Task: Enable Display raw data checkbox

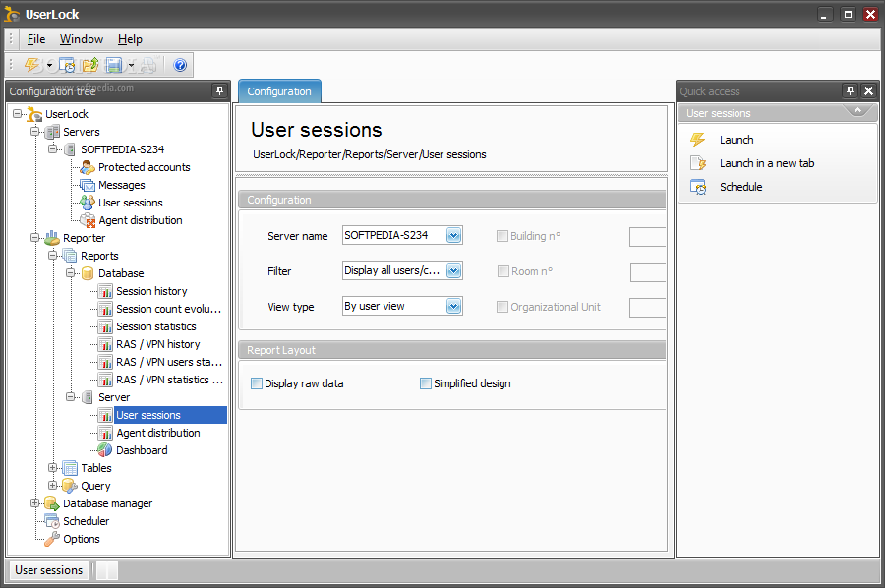Action: point(257,383)
